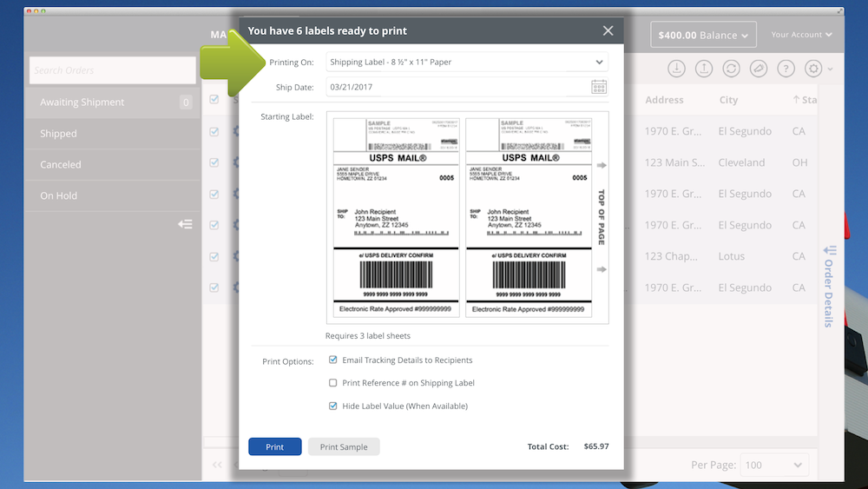The image size is (868, 489).
Task: Click the Print Sample button
Action: point(344,446)
